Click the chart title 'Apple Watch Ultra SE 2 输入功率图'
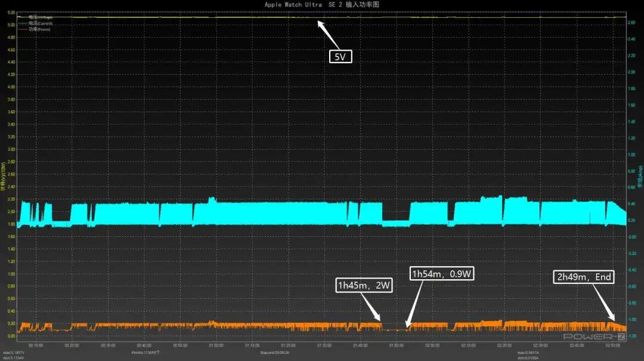 click(321, 5)
